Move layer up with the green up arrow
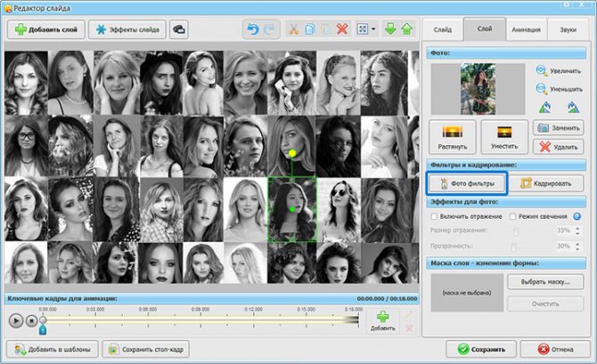Viewport: 597px width, 364px height. coord(406,29)
